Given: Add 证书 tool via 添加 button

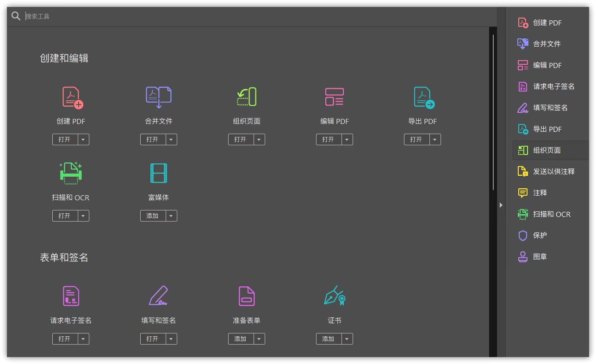Looking at the screenshot, I should pyautogui.click(x=329, y=339).
